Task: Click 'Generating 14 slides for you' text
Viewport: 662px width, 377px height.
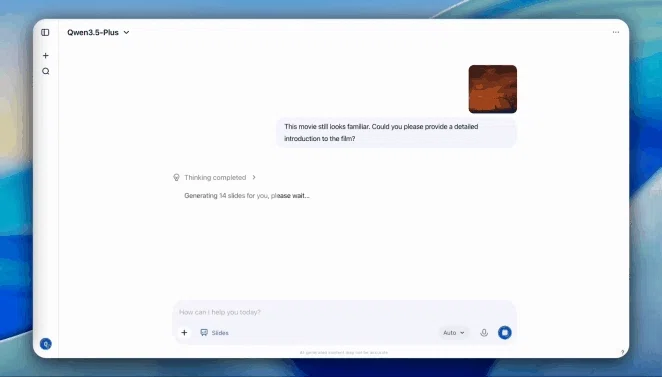Action: [247, 196]
